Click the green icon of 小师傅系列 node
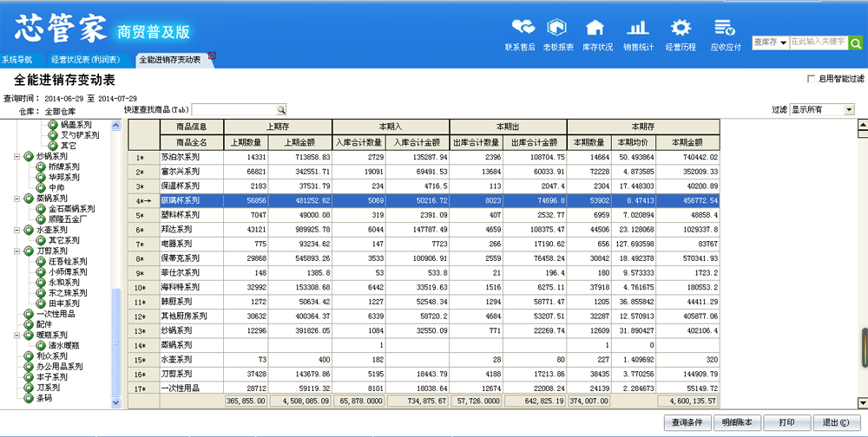The image size is (868, 437). tap(41, 271)
